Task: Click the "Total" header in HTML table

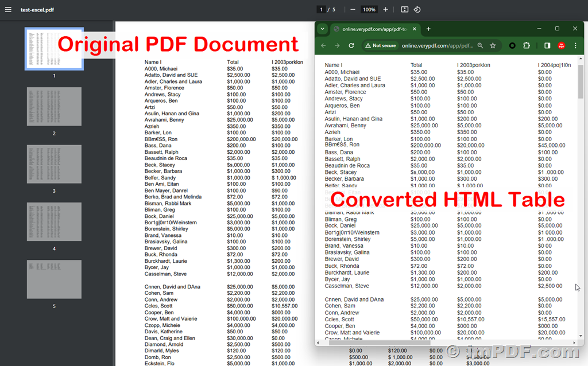Action: (x=416, y=65)
